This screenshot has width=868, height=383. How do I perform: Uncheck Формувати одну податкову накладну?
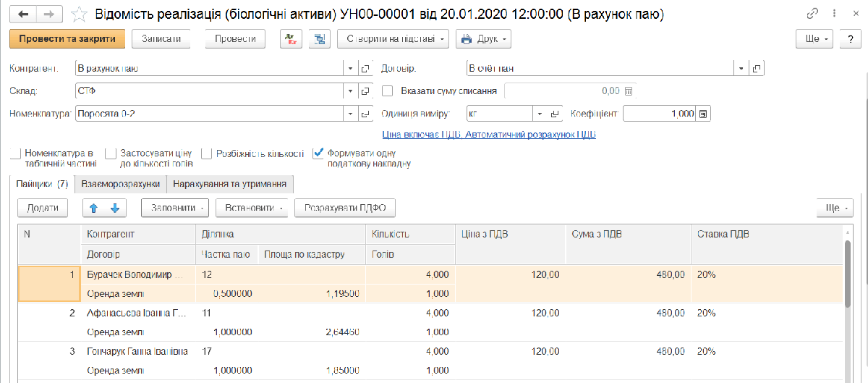tap(318, 153)
